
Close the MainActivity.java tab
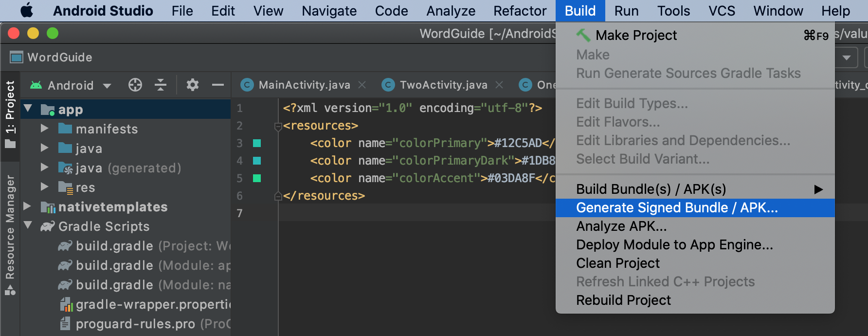(362, 85)
